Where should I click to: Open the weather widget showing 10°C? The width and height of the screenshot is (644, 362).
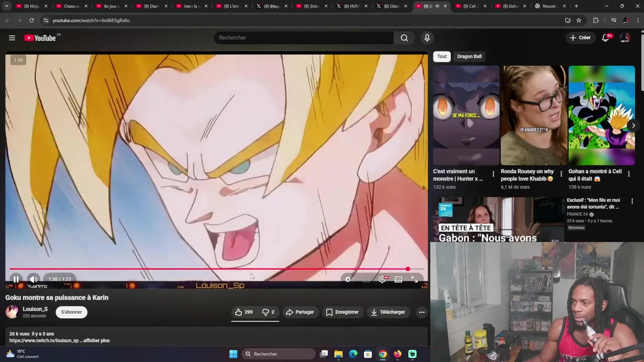pos(22,354)
